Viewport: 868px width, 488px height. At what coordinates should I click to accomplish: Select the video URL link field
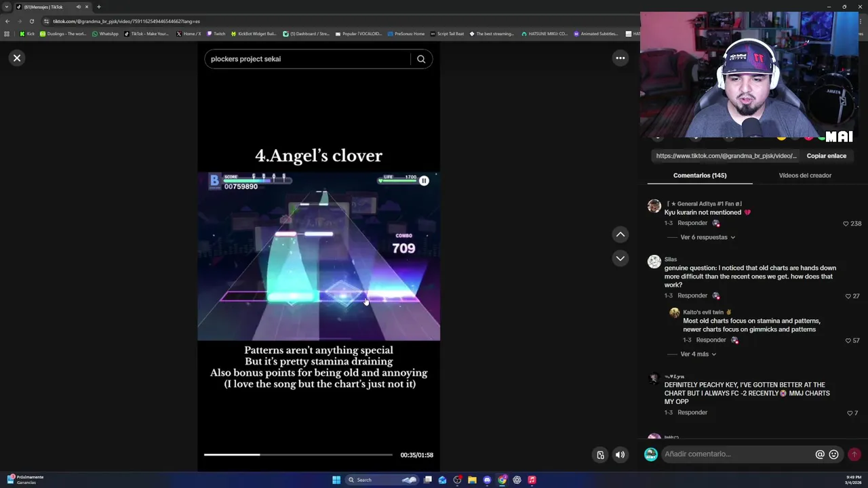[x=726, y=156]
